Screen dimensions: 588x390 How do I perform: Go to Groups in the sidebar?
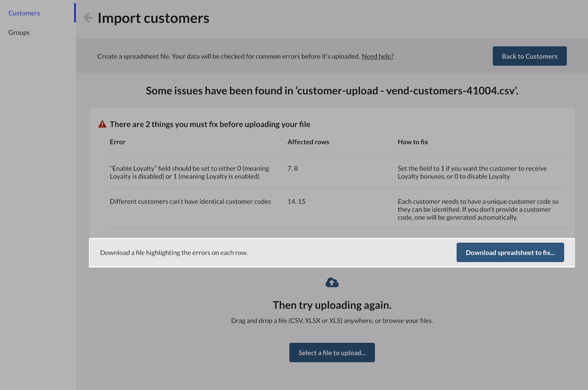click(19, 32)
